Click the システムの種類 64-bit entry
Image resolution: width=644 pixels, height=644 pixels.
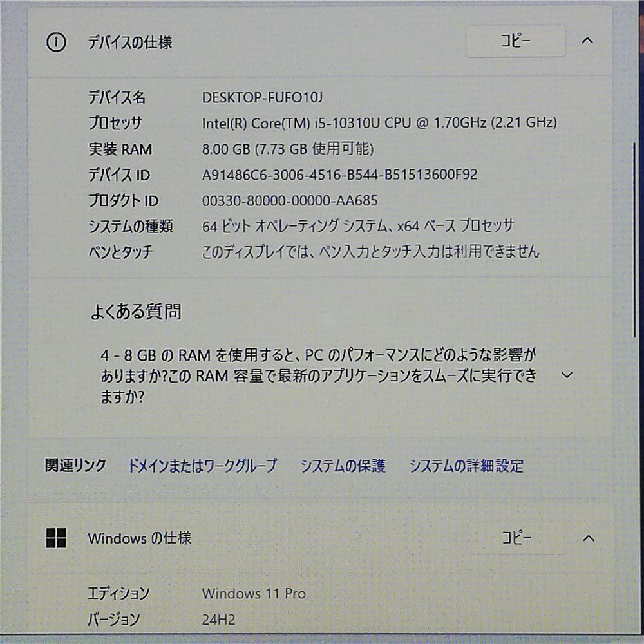coord(358,226)
